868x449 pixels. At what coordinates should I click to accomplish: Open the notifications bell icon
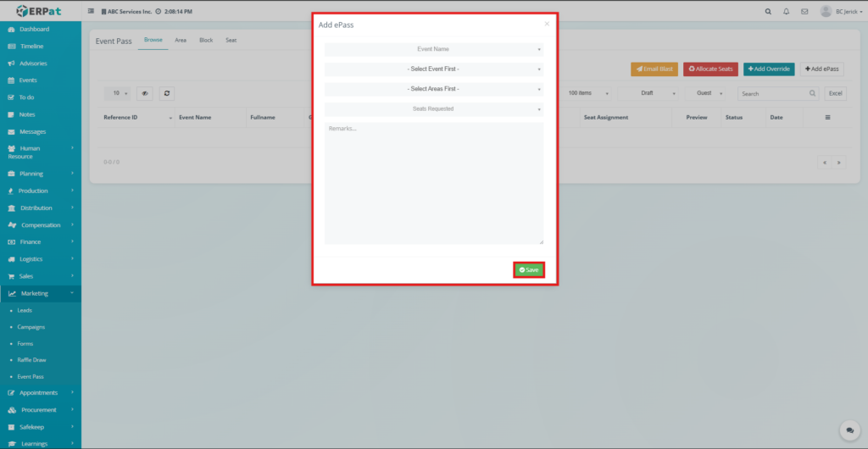click(786, 12)
